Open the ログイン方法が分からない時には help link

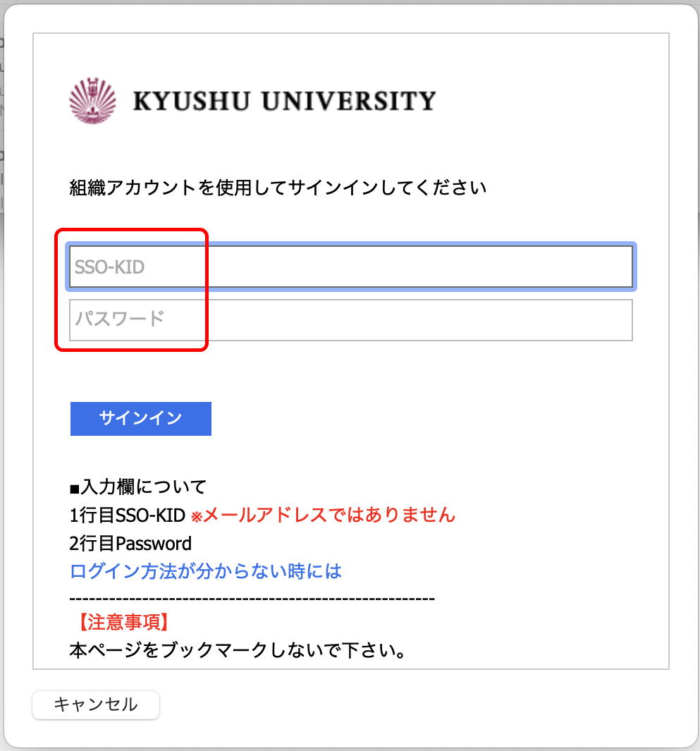(204, 571)
